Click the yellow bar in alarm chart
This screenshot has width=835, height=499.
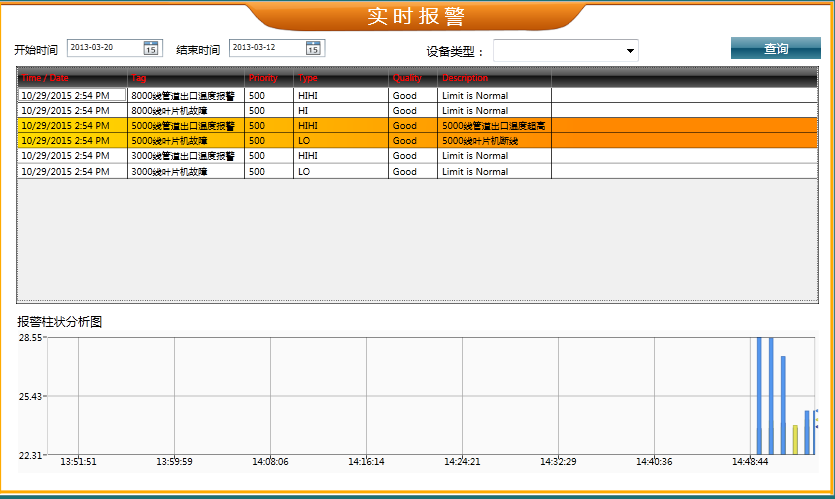(795, 440)
